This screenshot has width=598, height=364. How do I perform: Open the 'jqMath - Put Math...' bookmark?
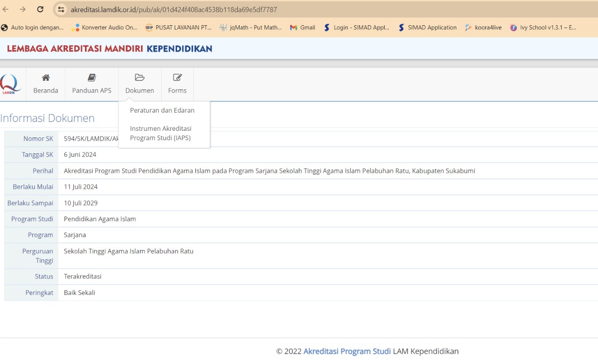(x=251, y=28)
